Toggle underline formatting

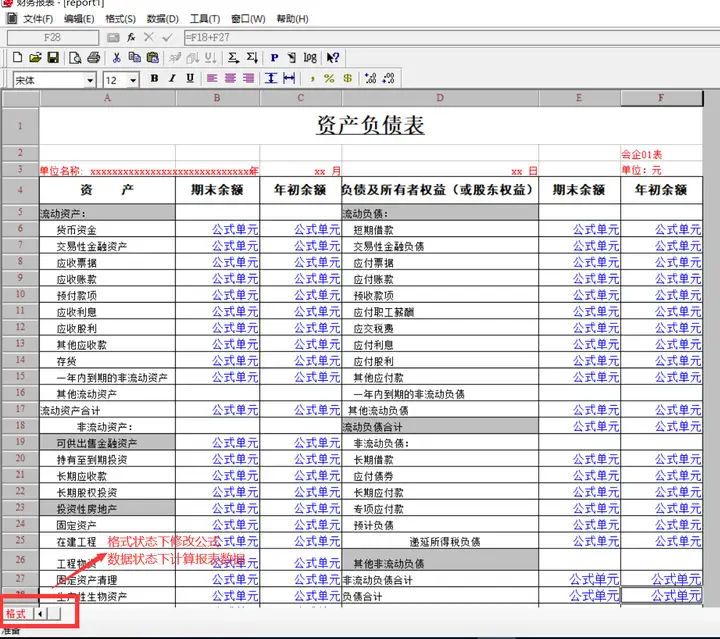click(190, 78)
